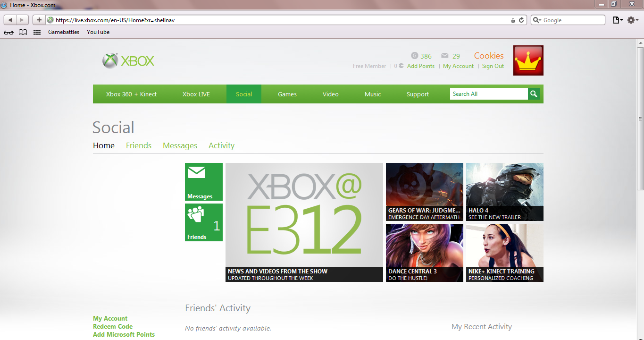Focus the Search All input field

tap(489, 94)
